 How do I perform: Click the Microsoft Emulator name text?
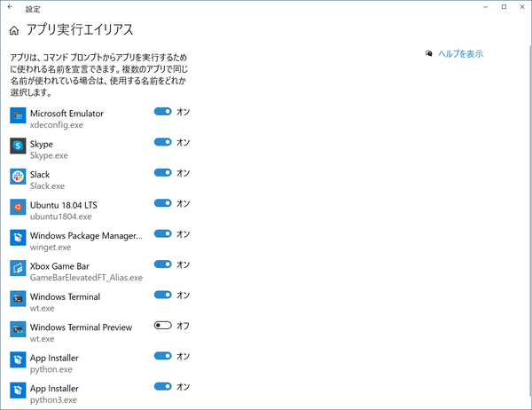click(x=66, y=114)
